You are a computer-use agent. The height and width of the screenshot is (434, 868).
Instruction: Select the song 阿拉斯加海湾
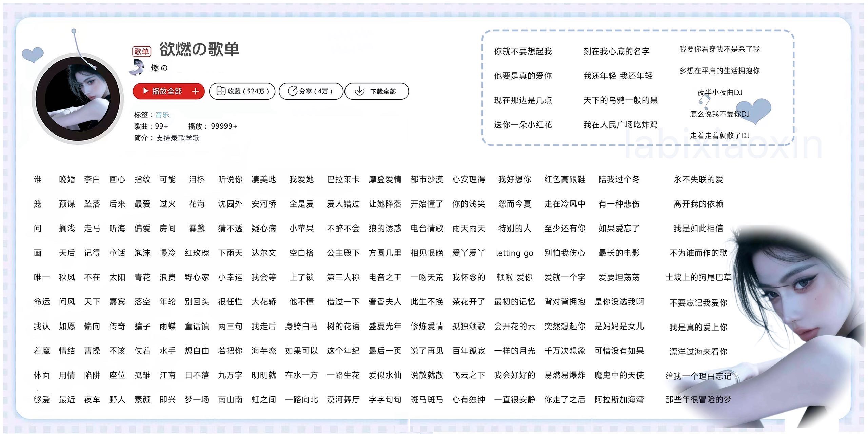[619, 400]
